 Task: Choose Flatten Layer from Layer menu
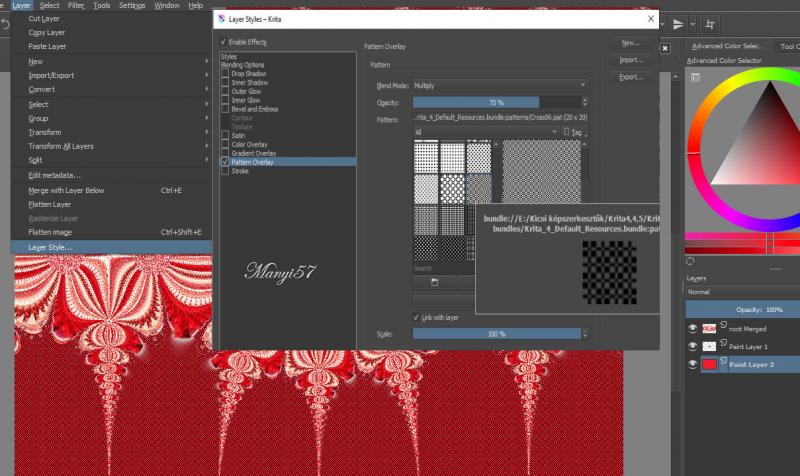click(x=51, y=204)
